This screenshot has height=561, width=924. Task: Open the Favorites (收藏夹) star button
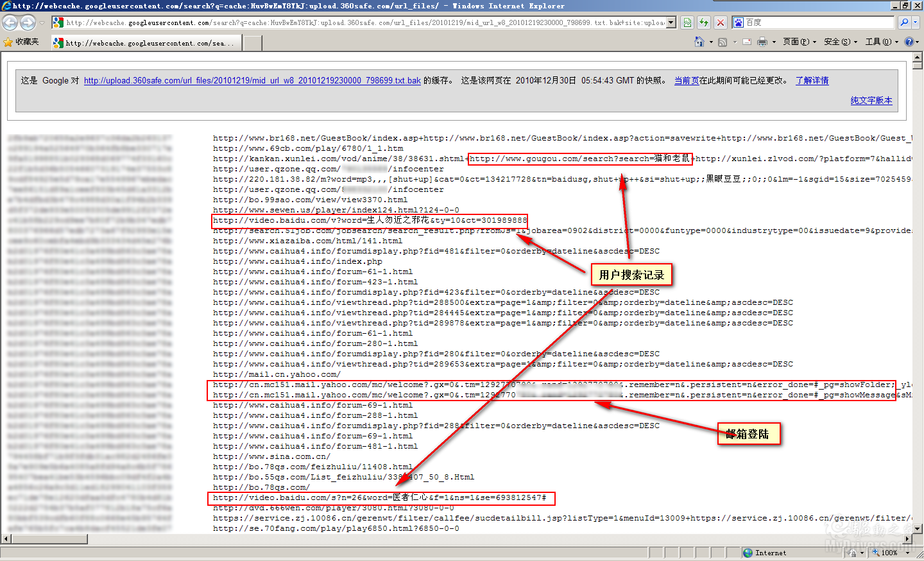point(21,42)
